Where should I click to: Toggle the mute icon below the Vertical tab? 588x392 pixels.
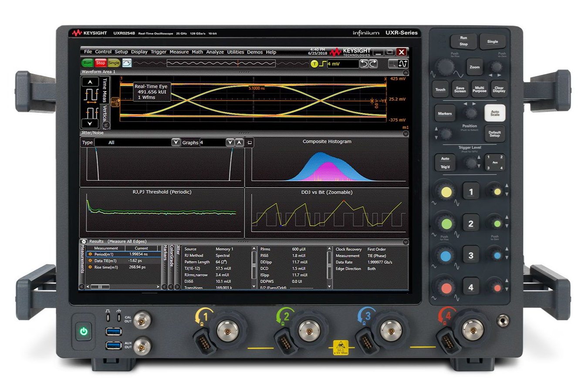click(x=106, y=125)
